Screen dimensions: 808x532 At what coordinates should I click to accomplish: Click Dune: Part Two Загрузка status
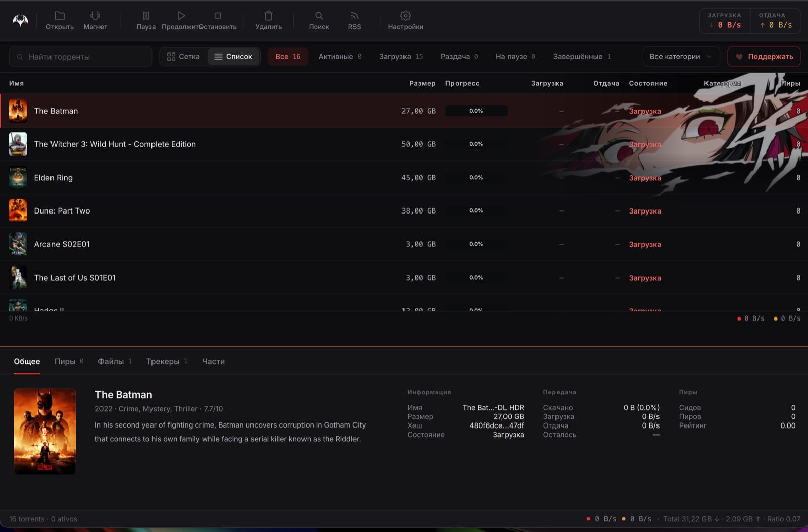645,211
